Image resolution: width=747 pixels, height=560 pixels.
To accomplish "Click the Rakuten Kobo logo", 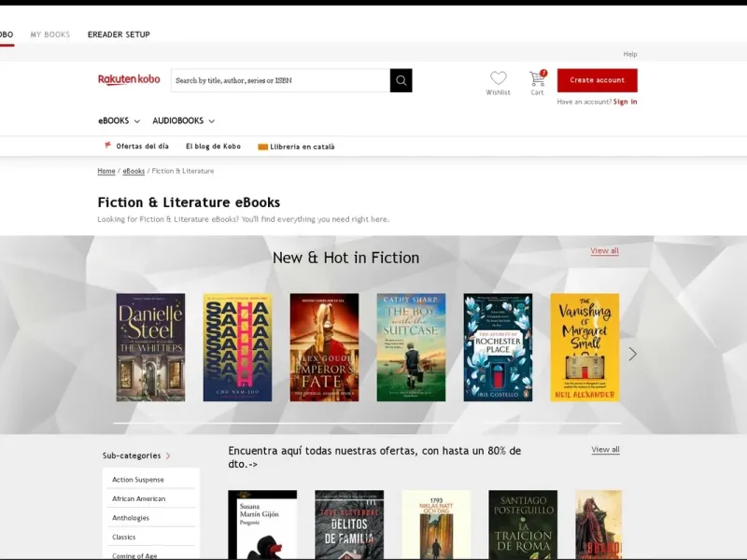I will pos(129,79).
